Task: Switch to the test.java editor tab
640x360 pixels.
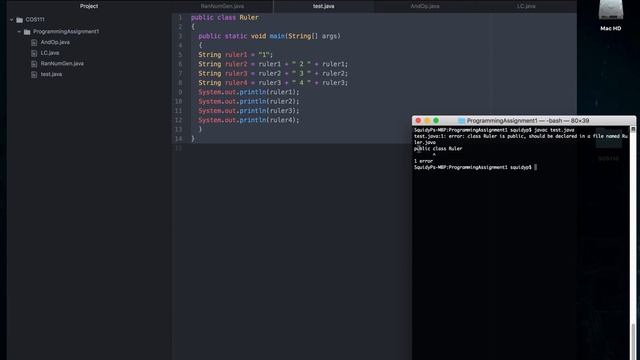Action: 323,6
